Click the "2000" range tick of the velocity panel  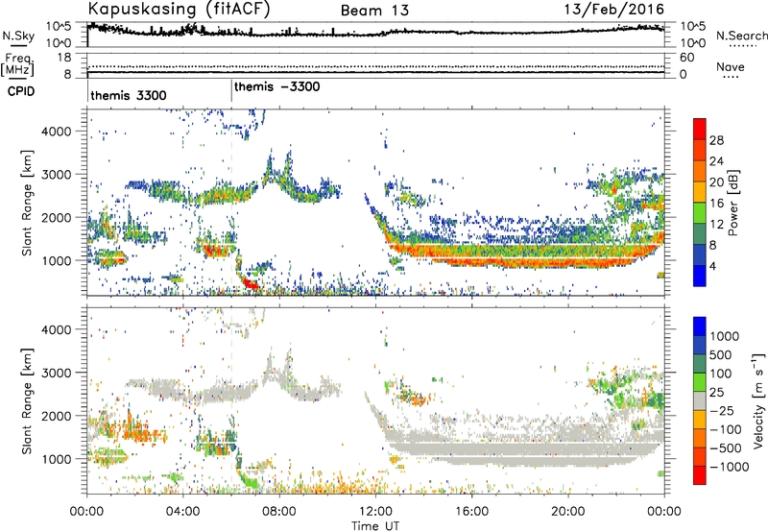click(x=56, y=416)
